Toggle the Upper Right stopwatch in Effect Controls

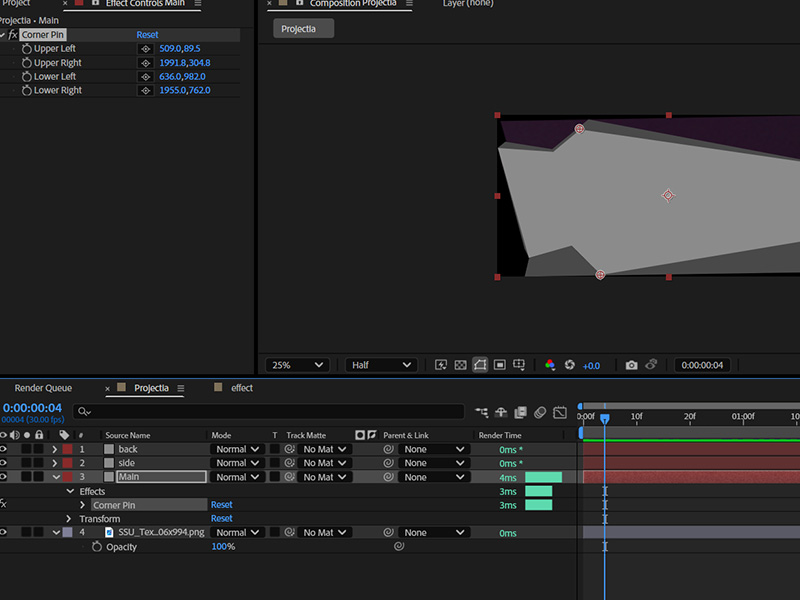tap(26, 63)
